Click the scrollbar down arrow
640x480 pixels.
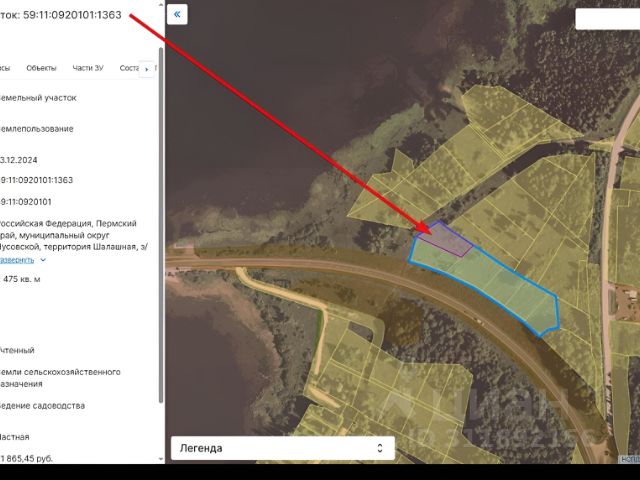pos(160,459)
